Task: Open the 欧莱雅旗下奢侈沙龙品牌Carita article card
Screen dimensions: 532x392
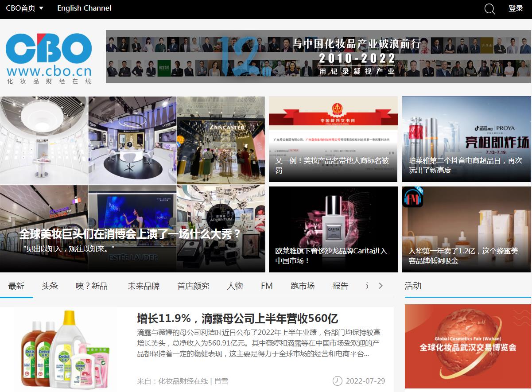Action: point(333,229)
